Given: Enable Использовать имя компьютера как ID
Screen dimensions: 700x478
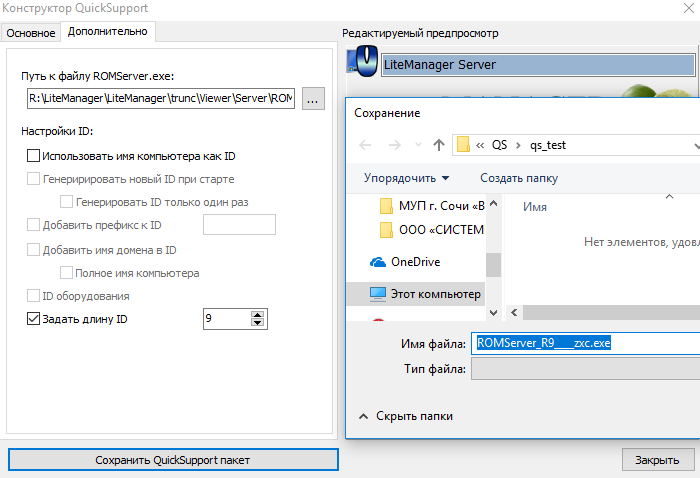Looking at the screenshot, I should coord(33,156).
